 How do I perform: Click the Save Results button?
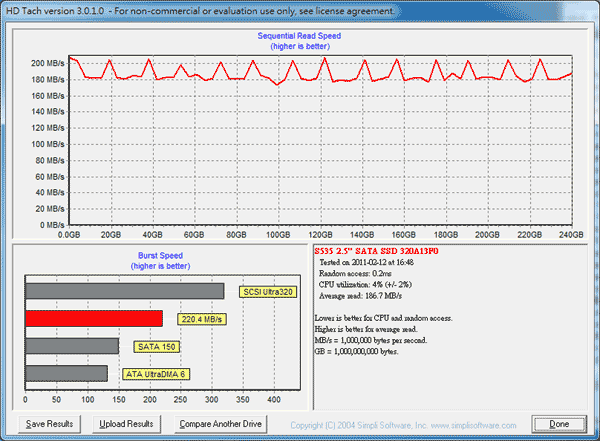[50, 424]
